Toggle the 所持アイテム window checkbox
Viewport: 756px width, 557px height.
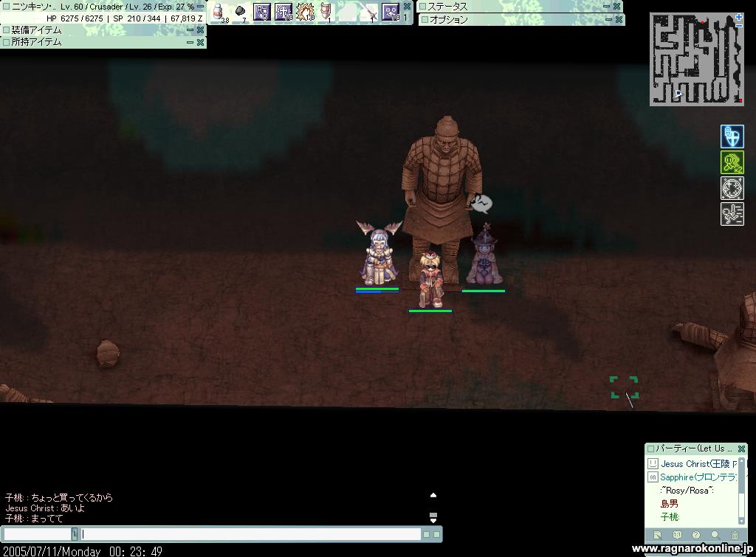point(6,42)
